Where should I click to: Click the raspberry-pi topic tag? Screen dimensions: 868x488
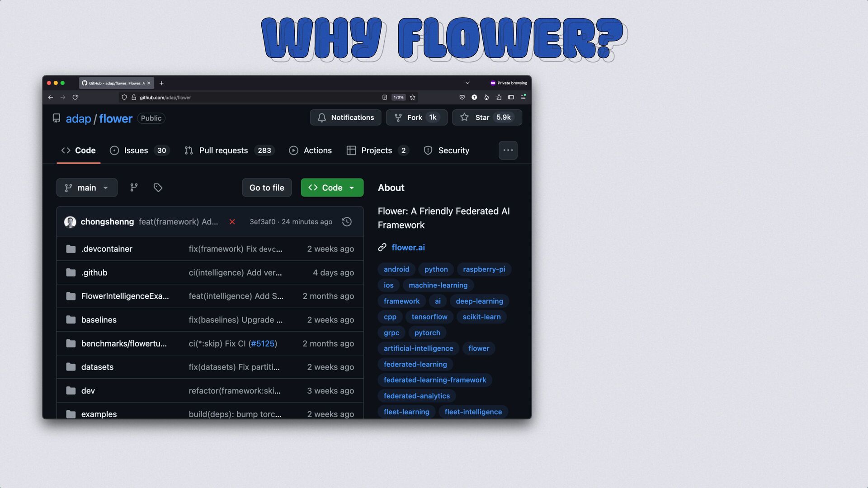click(484, 269)
